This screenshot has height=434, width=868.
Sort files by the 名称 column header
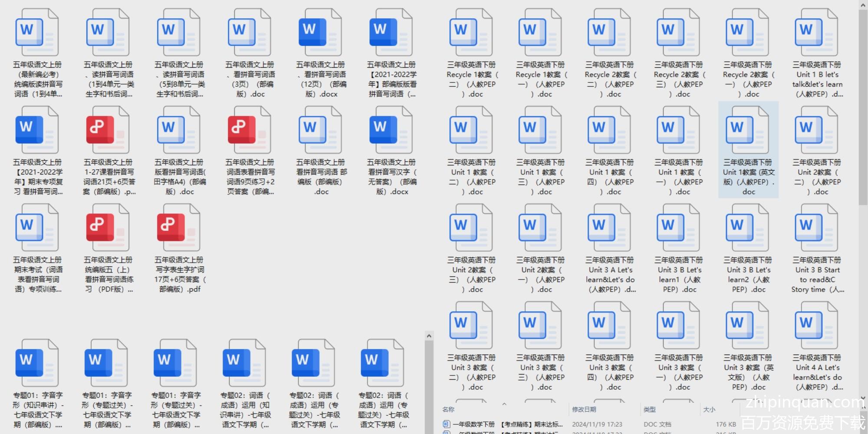tap(448, 409)
